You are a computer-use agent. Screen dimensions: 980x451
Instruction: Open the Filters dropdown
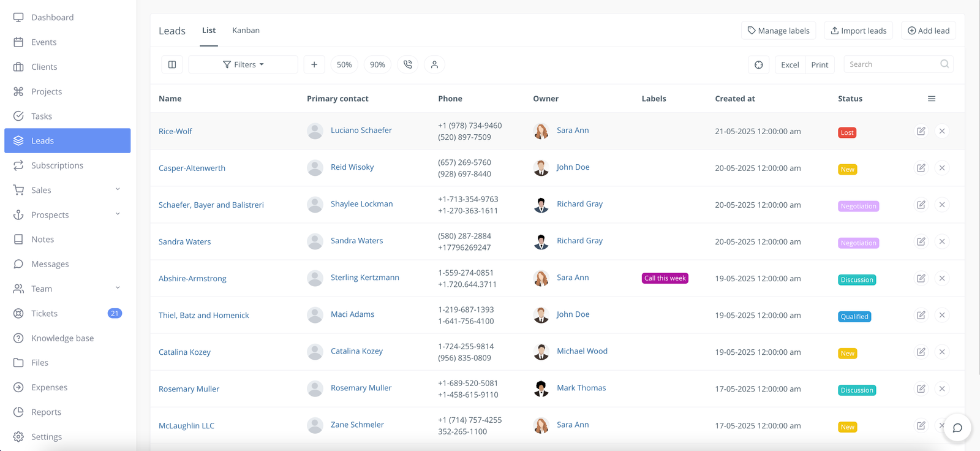(243, 64)
